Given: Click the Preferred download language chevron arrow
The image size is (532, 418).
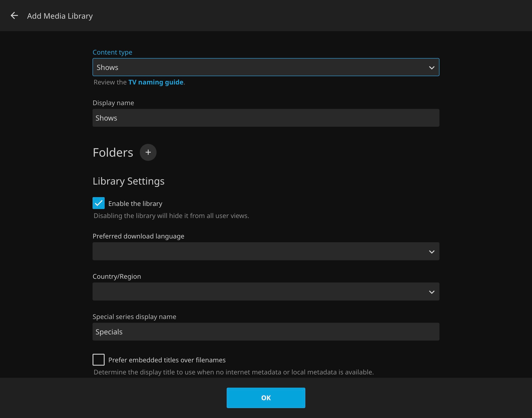Looking at the screenshot, I should pos(432,252).
